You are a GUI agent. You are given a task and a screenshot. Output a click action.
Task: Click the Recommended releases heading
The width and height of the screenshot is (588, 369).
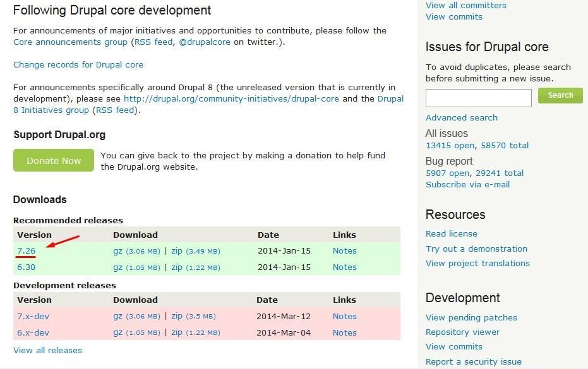(x=68, y=221)
